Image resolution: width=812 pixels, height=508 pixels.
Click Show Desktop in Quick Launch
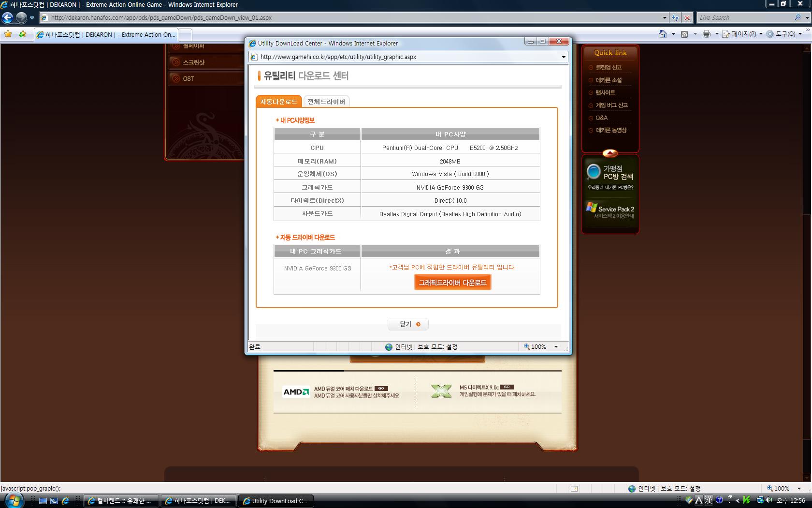pos(43,501)
